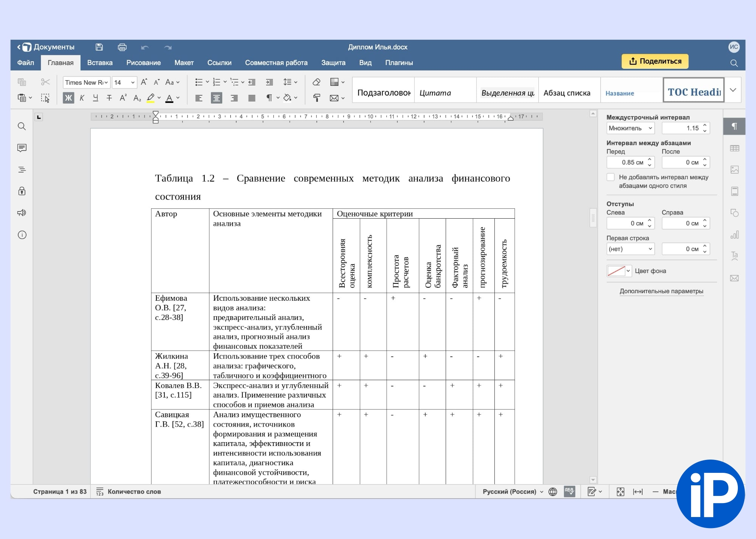
Task: Open Дополнительные параметры link
Action: click(x=661, y=291)
